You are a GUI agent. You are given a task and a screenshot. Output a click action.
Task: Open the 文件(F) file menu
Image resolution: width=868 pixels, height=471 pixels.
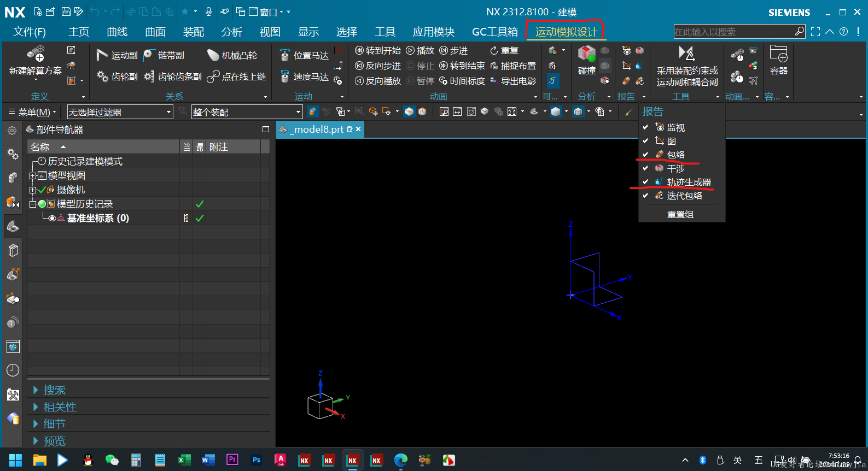pyautogui.click(x=30, y=32)
